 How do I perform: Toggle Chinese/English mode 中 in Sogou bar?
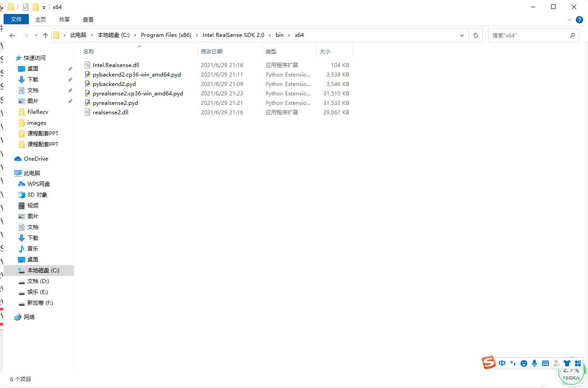pos(502,363)
